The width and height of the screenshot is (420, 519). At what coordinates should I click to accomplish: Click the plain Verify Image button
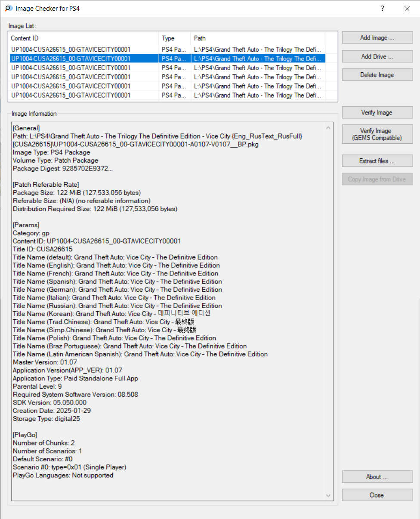pyautogui.click(x=377, y=113)
